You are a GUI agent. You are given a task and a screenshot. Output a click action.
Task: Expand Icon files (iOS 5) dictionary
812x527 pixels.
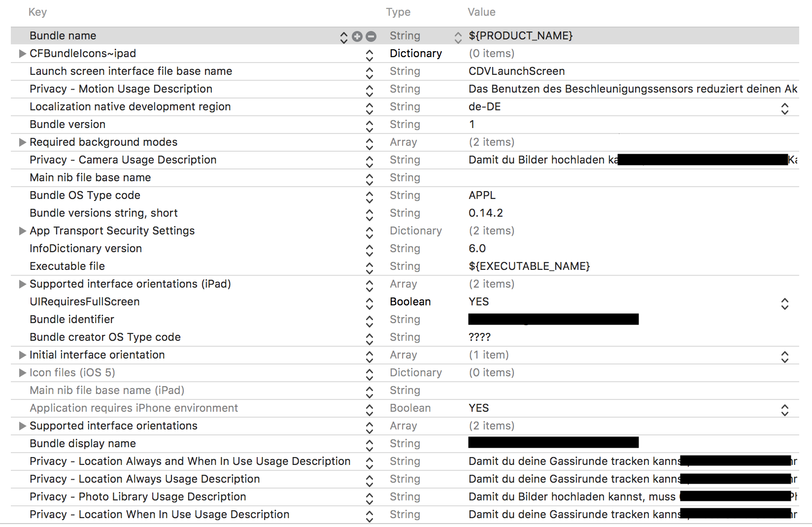point(22,372)
